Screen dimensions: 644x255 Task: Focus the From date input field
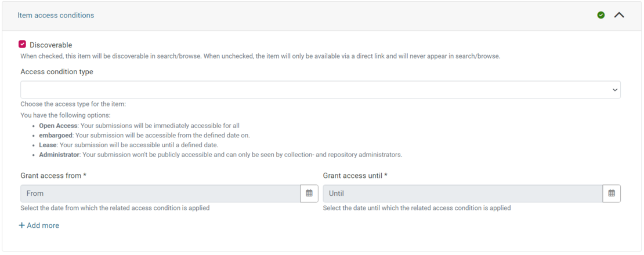click(160, 194)
